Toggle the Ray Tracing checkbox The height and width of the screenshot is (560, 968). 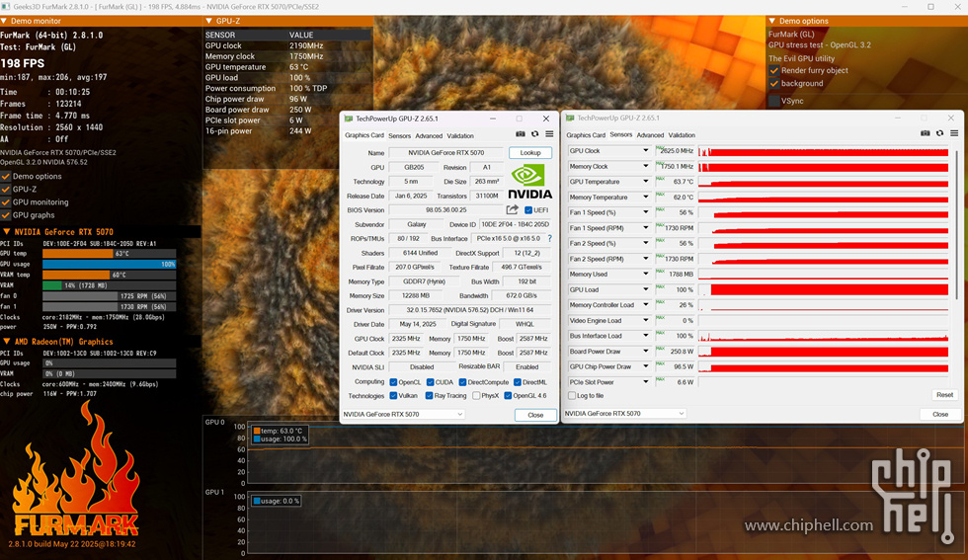coord(429,396)
